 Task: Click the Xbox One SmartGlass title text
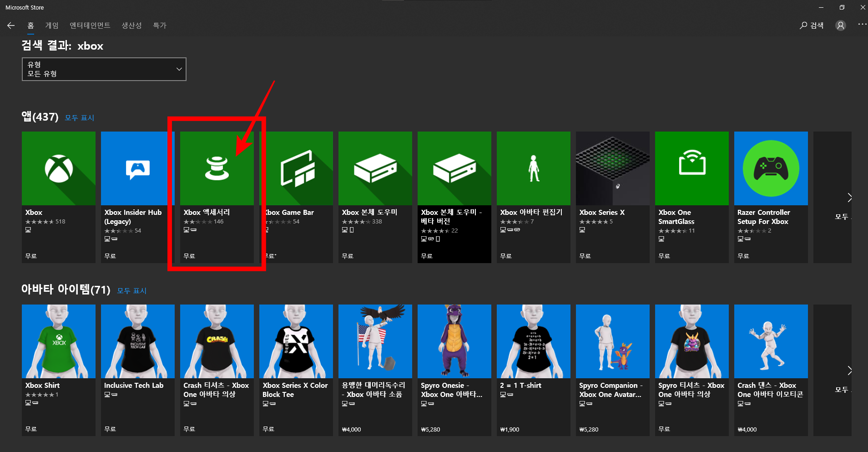tap(676, 217)
